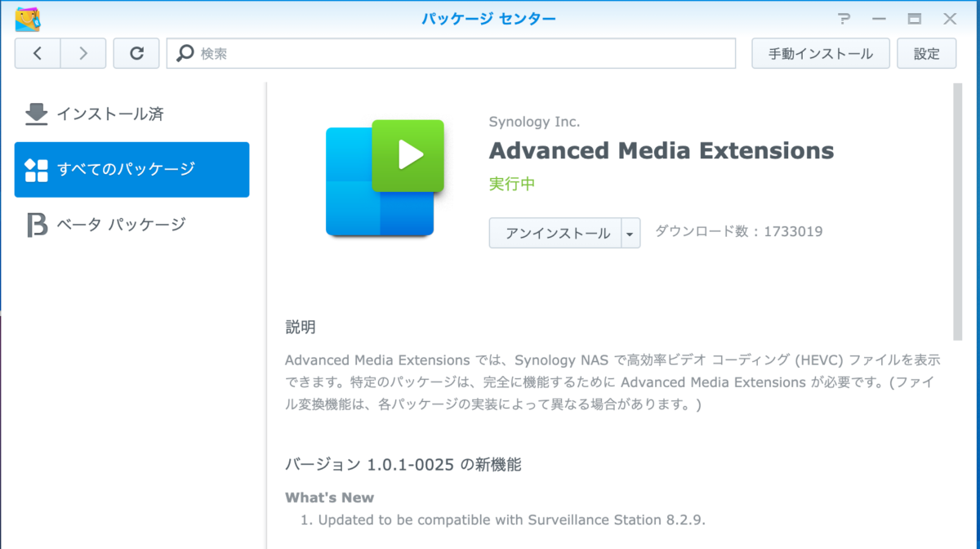Click the アンインストール button
Image resolution: width=980 pixels, height=549 pixels.
(556, 233)
